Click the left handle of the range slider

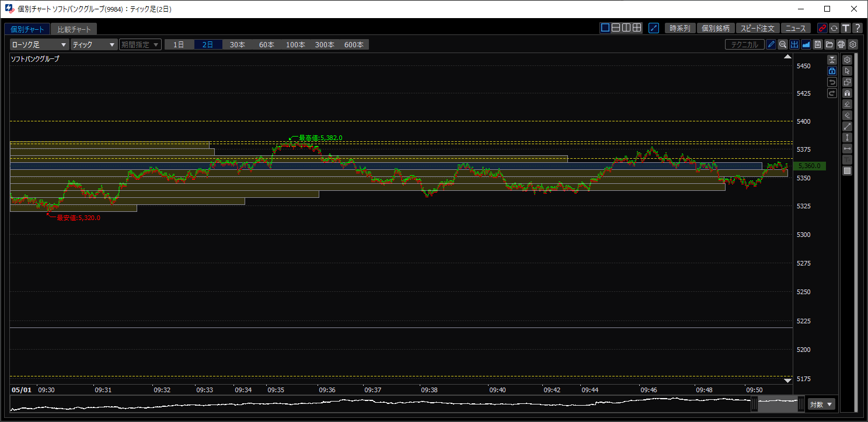point(754,403)
